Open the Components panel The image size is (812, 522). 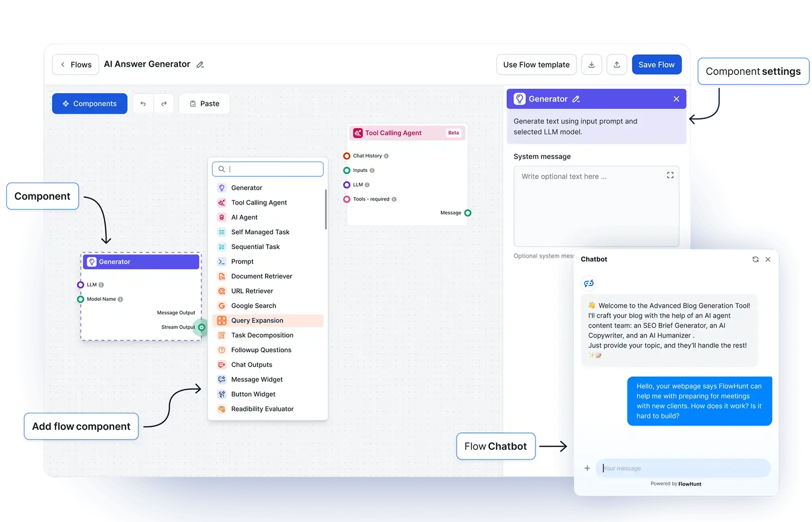click(x=89, y=103)
